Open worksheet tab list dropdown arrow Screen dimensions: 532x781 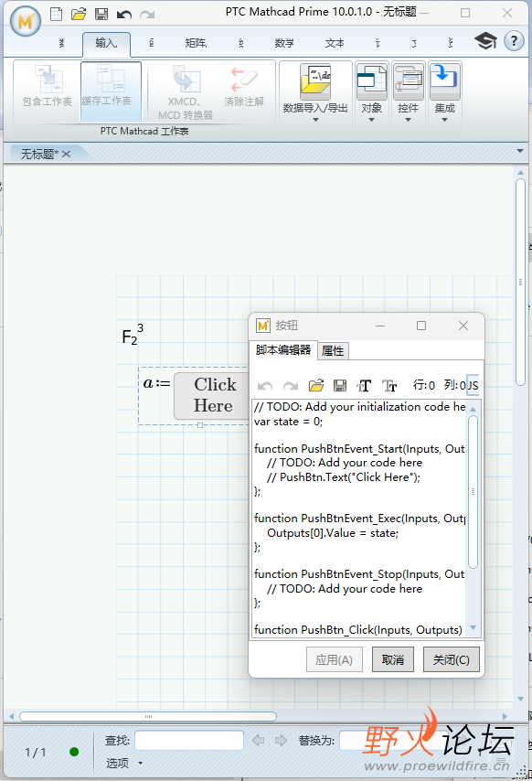tap(520, 151)
